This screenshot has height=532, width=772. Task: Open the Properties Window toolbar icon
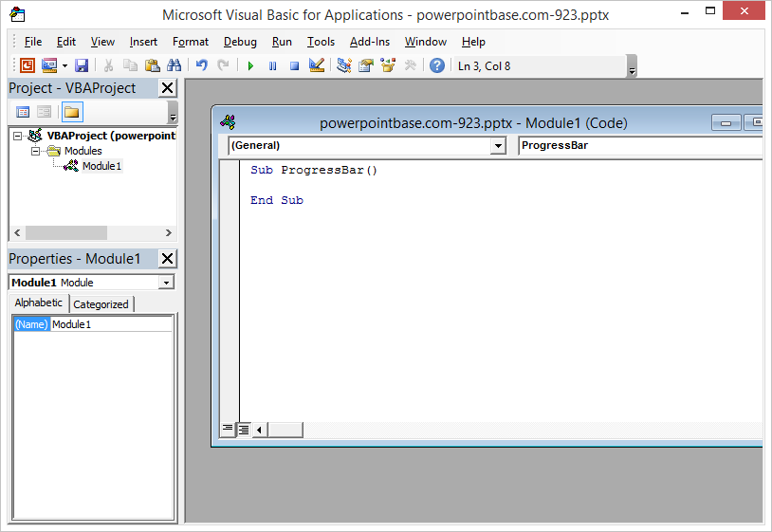366,65
